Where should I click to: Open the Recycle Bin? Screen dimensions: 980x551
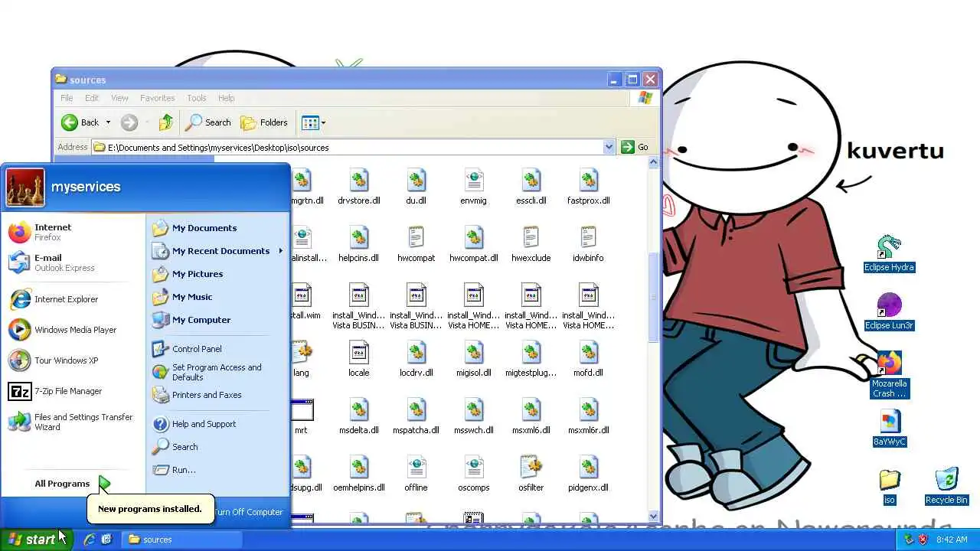click(x=946, y=487)
